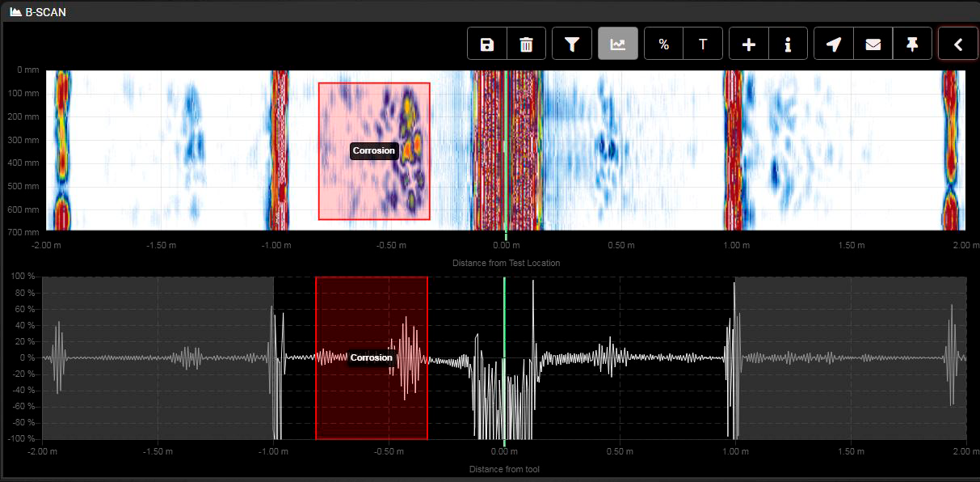Open the scan information panel

click(788, 43)
